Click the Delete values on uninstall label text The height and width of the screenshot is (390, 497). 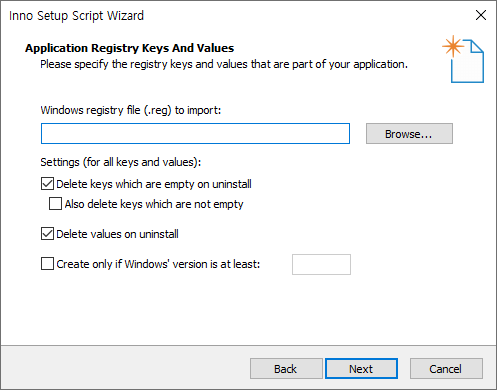(x=117, y=234)
